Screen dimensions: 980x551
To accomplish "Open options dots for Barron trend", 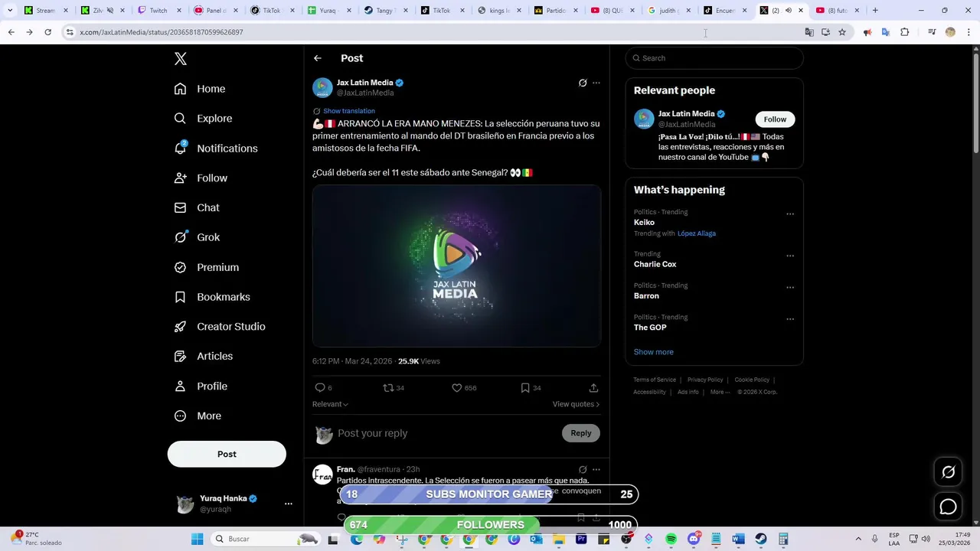I will point(790,288).
